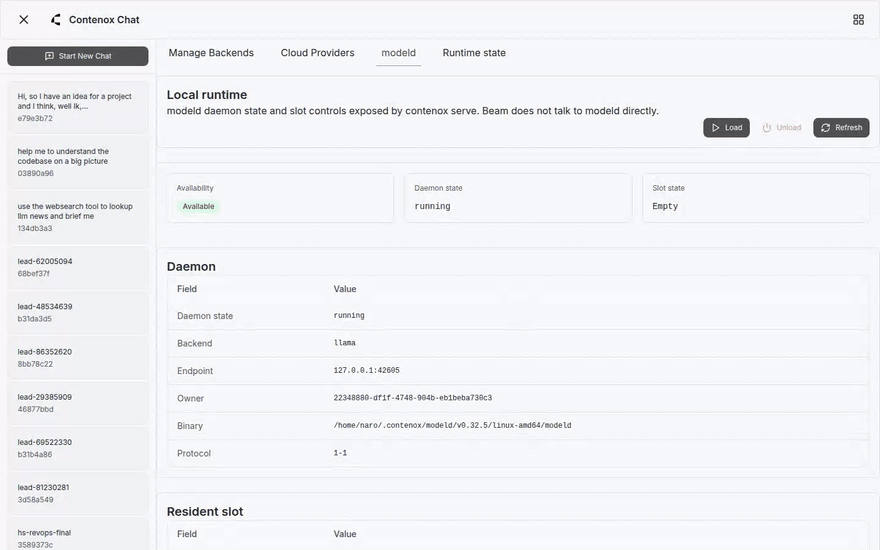Viewport: 880px width, 550px height.
Task: Go to Runtime state tab
Action: click(474, 53)
